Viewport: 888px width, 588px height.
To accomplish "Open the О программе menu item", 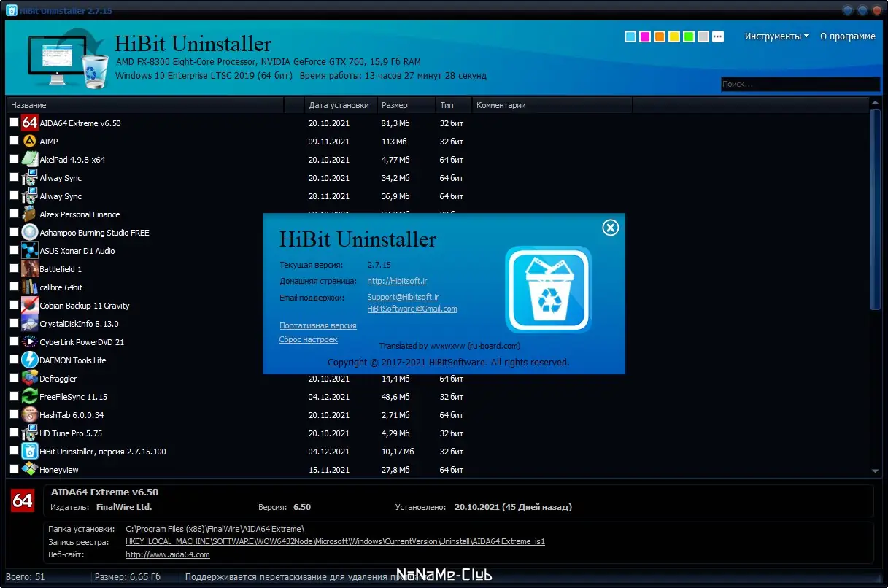I will 848,36.
